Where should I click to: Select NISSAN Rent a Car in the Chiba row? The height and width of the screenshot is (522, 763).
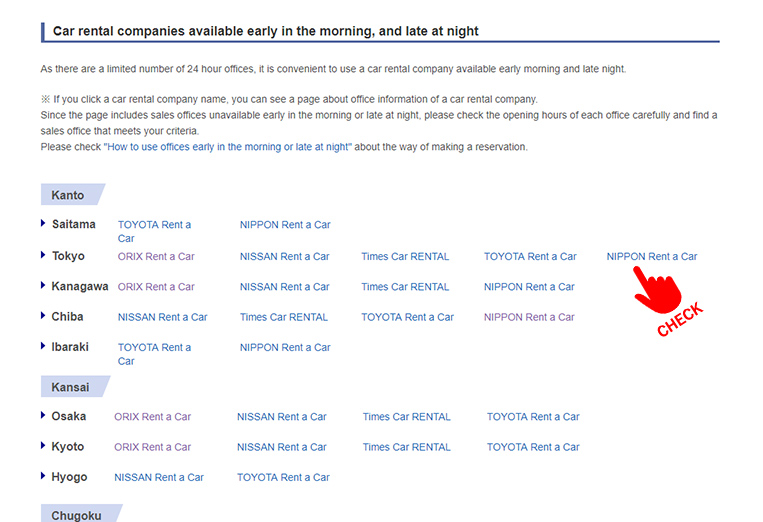(x=162, y=317)
